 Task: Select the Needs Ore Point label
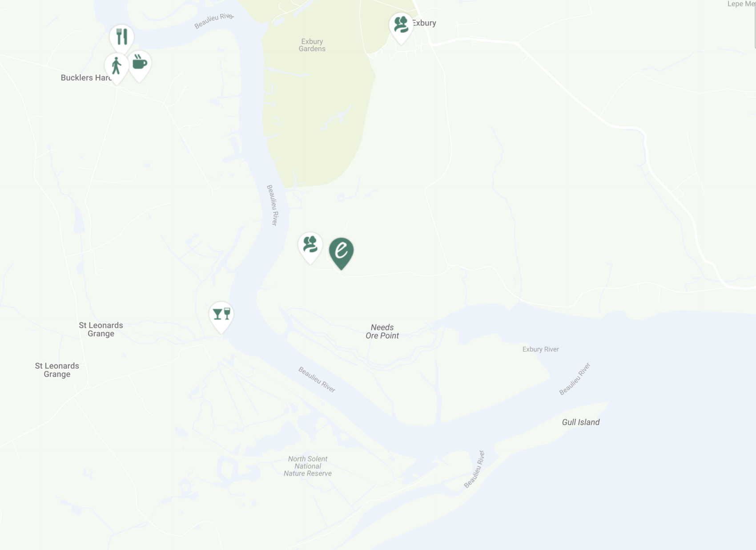382,332
